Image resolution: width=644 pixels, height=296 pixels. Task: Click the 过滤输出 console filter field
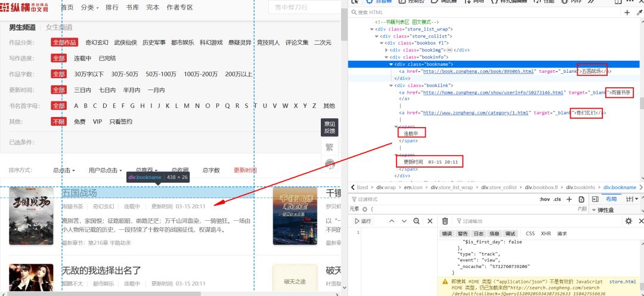coord(534,221)
